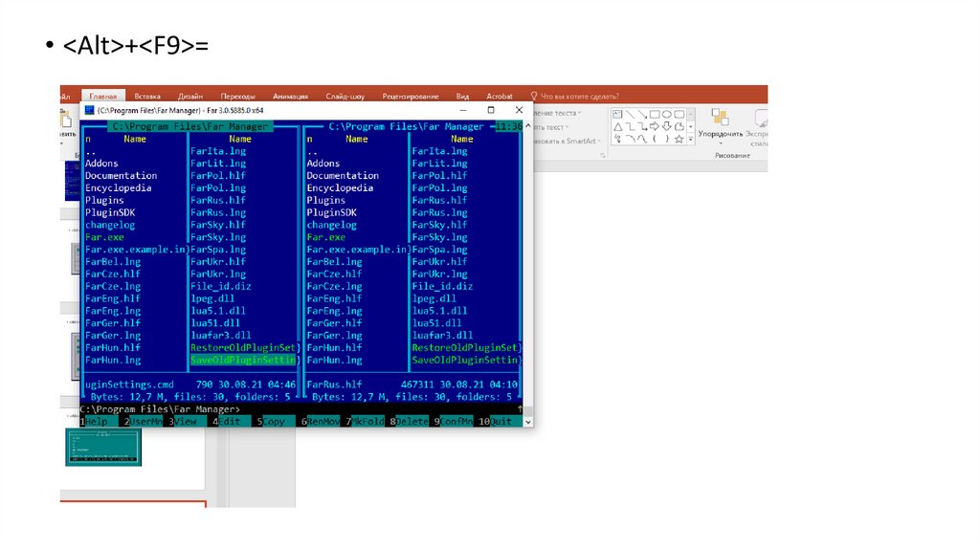Select FarHun.lng in left Far panel
Screen dimensions: 980x549
coord(113,360)
